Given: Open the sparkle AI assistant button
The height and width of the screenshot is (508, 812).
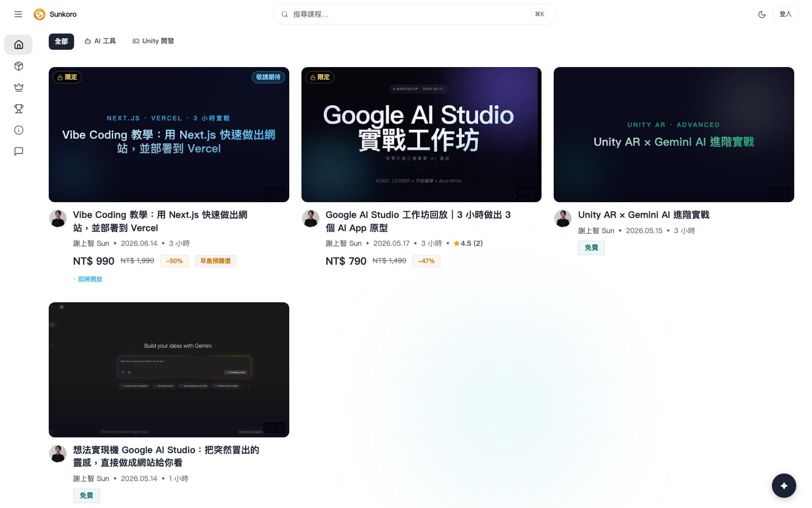Looking at the screenshot, I should coord(784,486).
